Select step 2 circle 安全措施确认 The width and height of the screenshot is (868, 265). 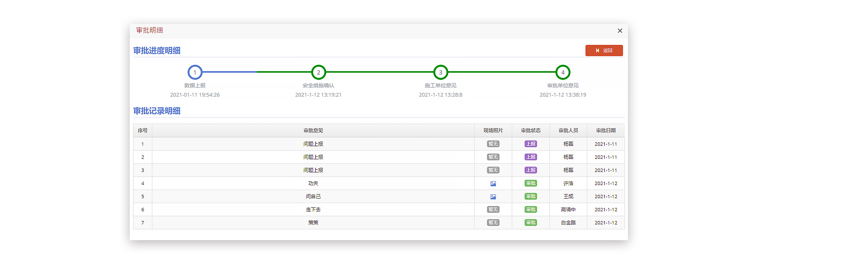(x=318, y=72)
